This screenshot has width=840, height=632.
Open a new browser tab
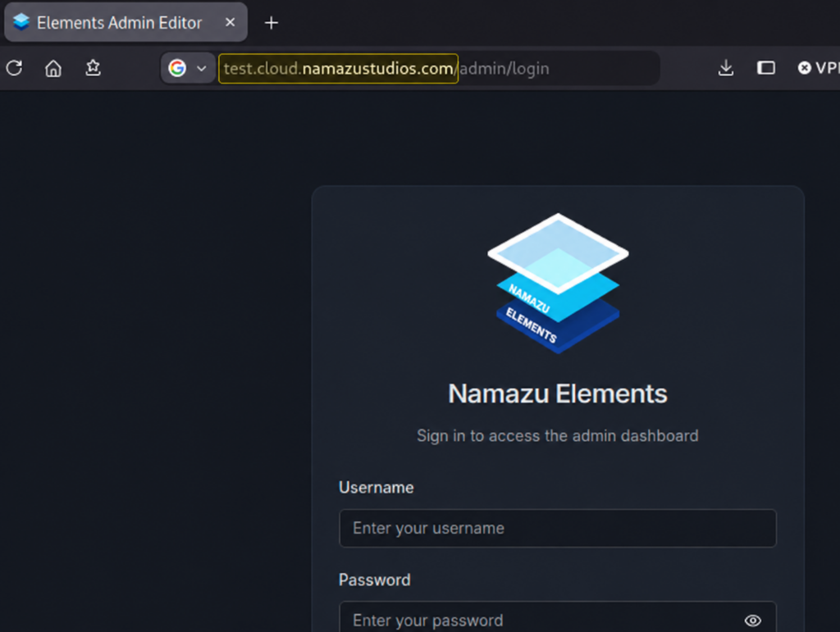(272, 22)
